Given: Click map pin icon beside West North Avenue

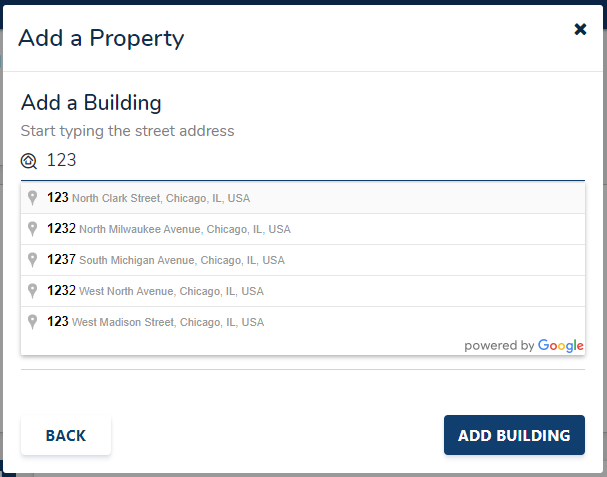Looking at the screenshot, I should [33, 291].
